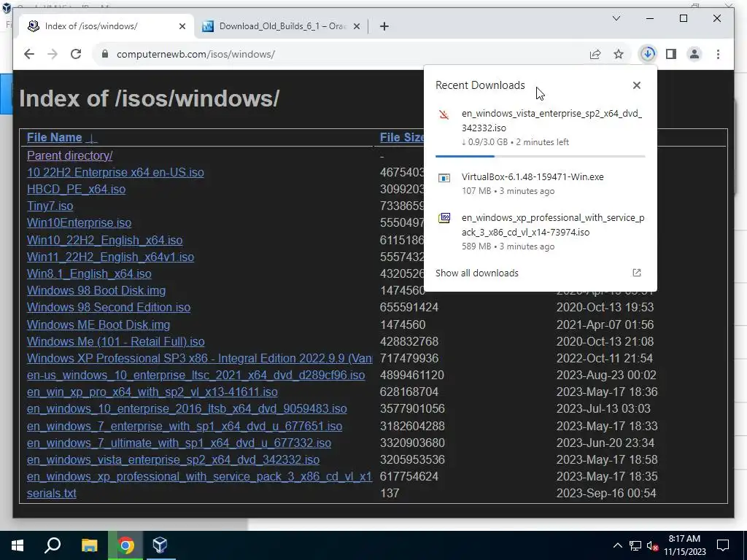The width and height of the screenshot is (747, 560).
Task: Download en_windows_7_ultimate_with_sp1 ISO
Action: pos(179,443)
